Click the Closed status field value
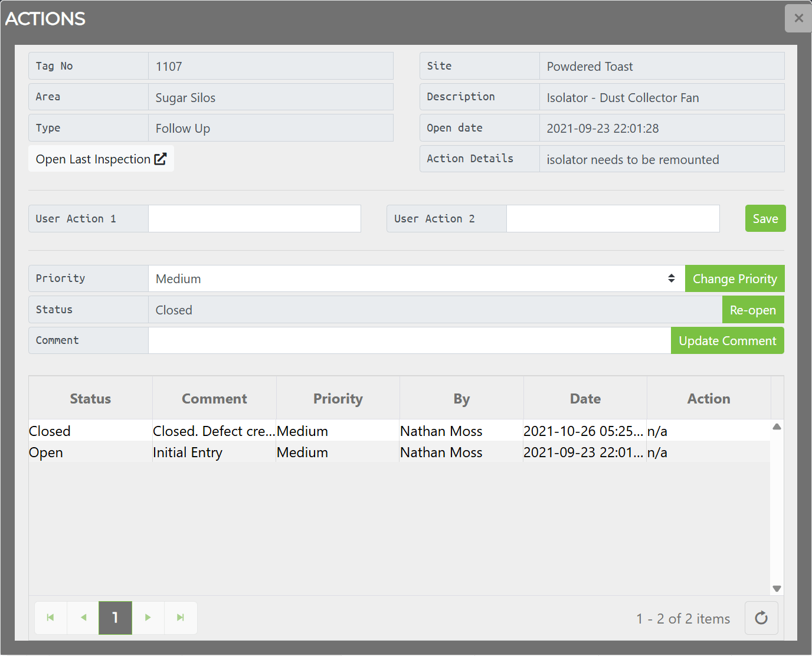812x656 pixels. coord(435,310)
